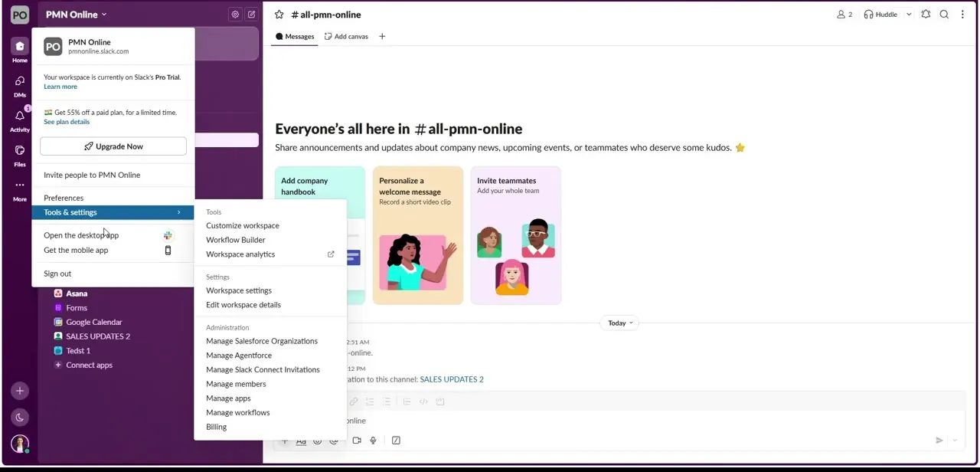The image size is (980, 472).
Task: Click the microphone audio clip icon
Action: click(373, 441)
